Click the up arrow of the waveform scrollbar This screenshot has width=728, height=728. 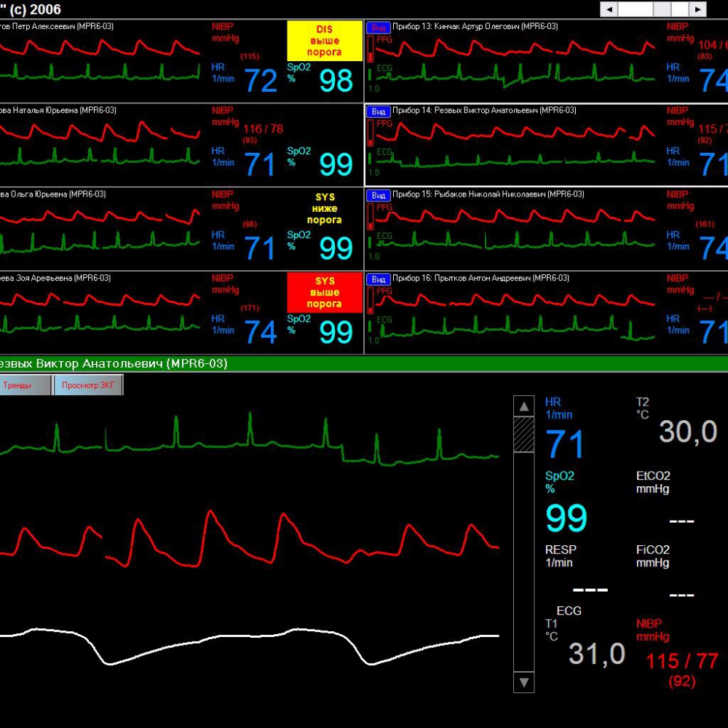523,405
